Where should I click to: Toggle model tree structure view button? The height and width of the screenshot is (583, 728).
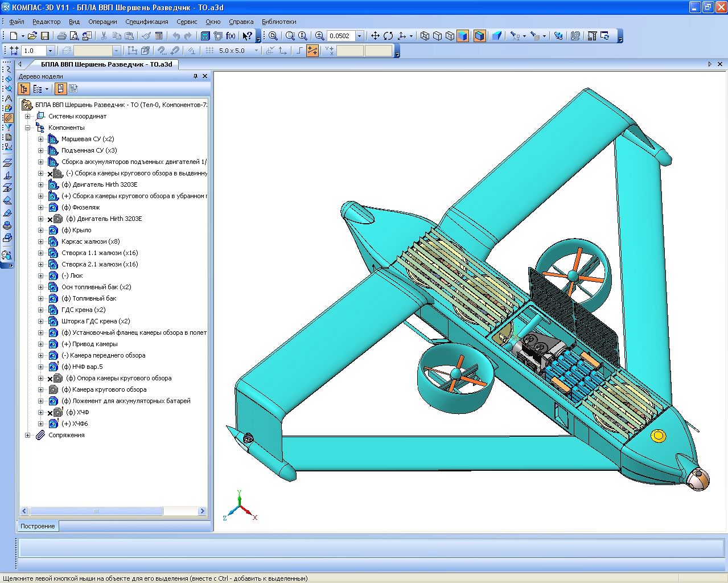pyautogui.click(x=24, y=89)
